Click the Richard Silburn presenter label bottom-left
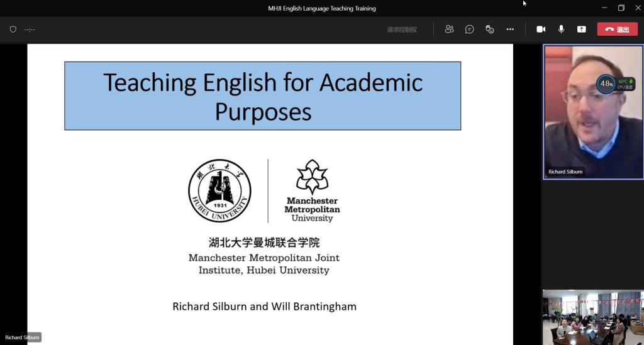The width and height of the screenshot is (644, 345). pos(22,337)
